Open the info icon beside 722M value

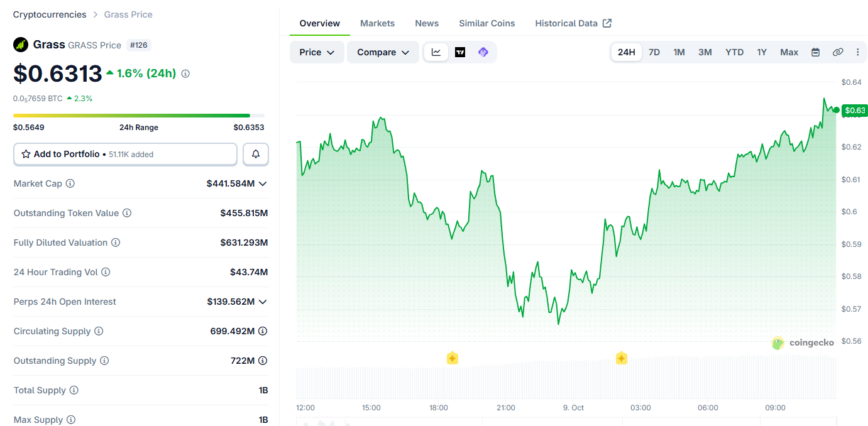(x=263, y=361)
